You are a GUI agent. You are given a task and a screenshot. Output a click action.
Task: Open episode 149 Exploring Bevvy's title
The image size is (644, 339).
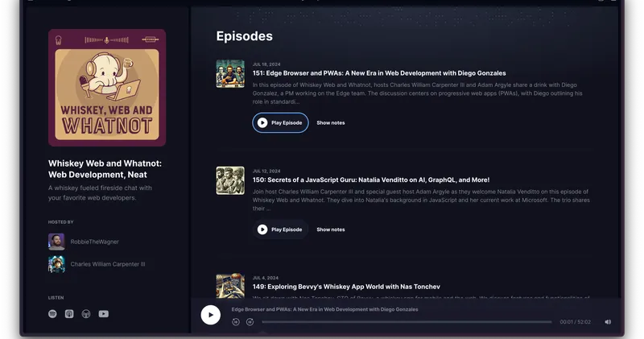[x=357, y=287]
